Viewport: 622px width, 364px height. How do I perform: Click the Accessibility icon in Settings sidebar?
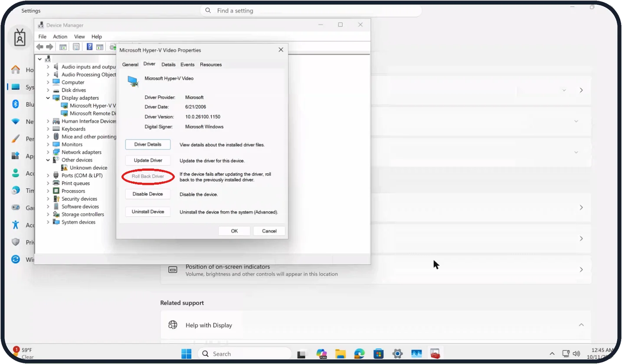(16, 225)
